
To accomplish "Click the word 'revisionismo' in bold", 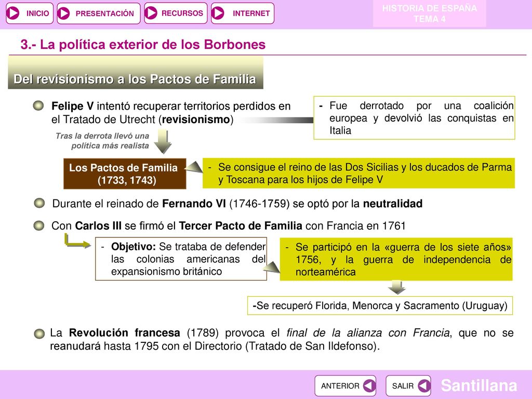I will click(196, 119).
